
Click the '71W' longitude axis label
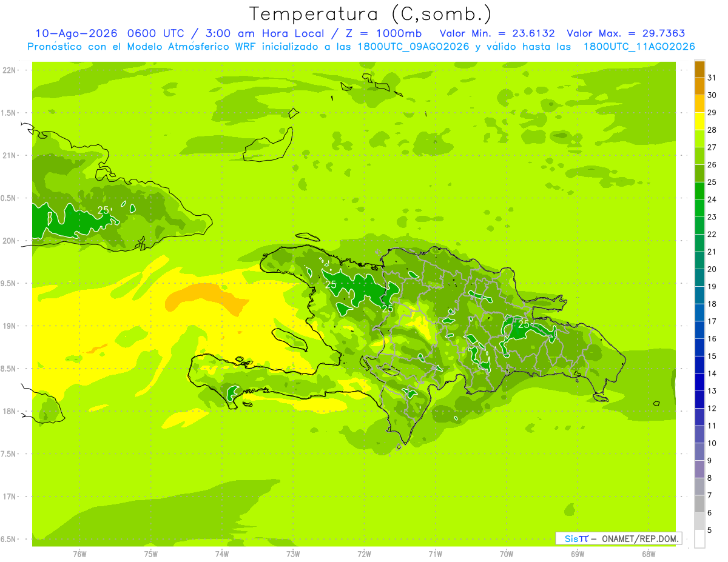(x=435, y=554)
